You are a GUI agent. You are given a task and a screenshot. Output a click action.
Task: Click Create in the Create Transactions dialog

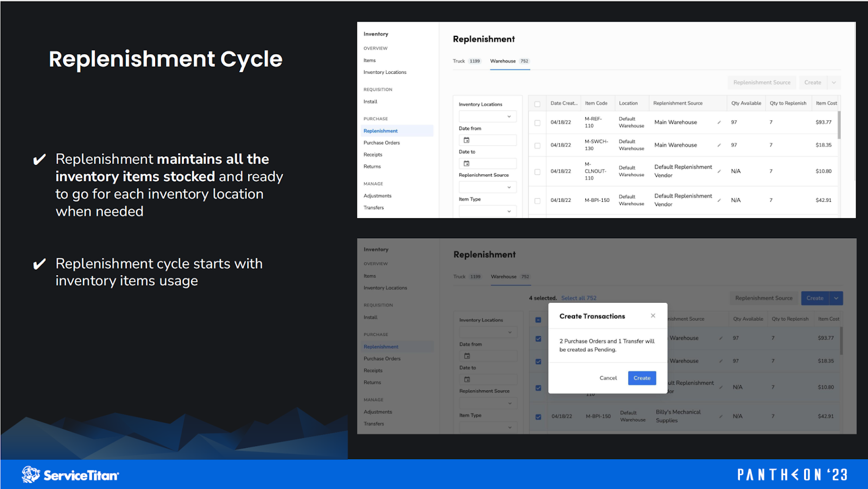tap(641, 378)
